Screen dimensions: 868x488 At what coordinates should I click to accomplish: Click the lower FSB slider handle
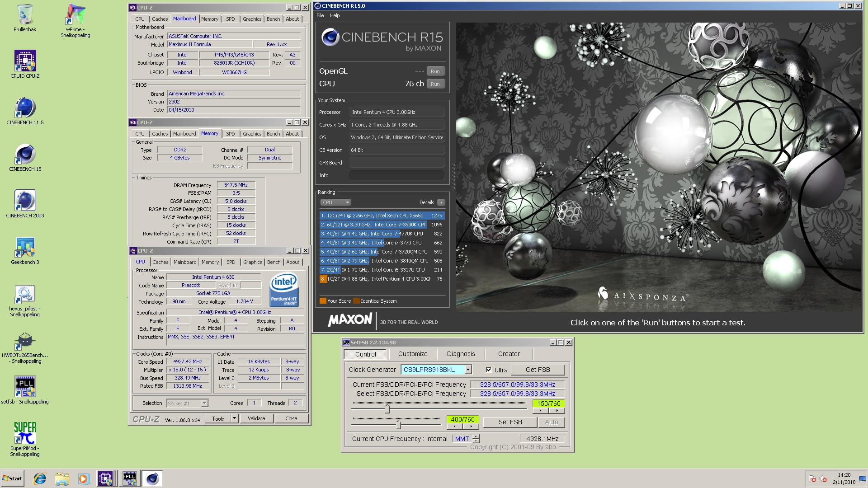[x=398, y=424]
